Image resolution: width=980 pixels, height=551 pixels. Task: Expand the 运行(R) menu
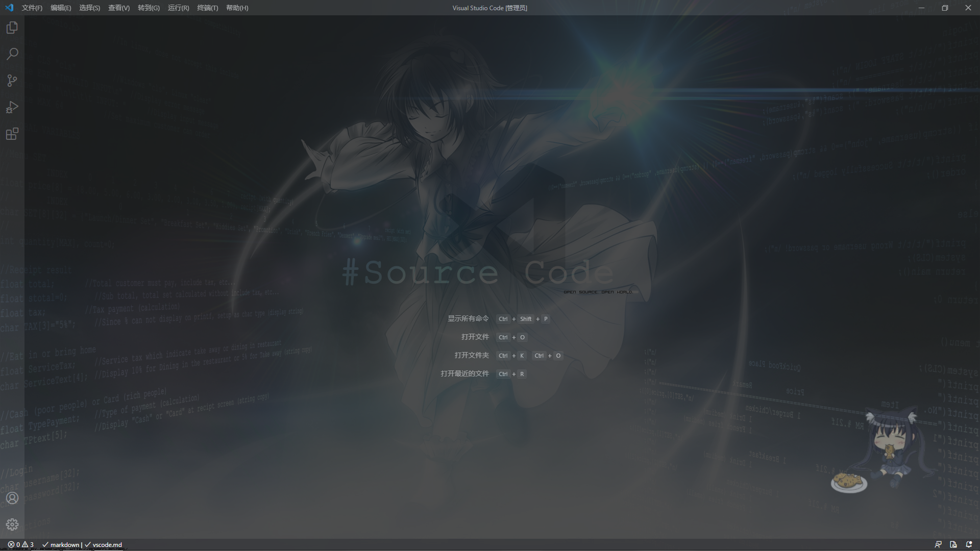(x=178, y=8)
